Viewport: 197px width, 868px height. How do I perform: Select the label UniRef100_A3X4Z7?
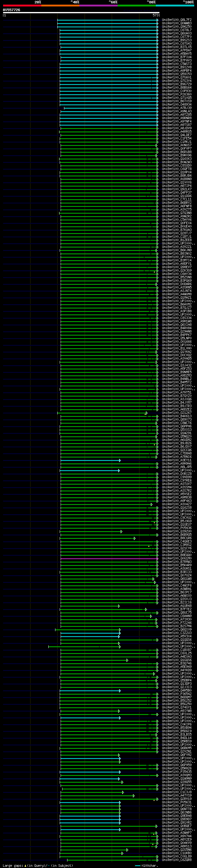tap(177, 504)
